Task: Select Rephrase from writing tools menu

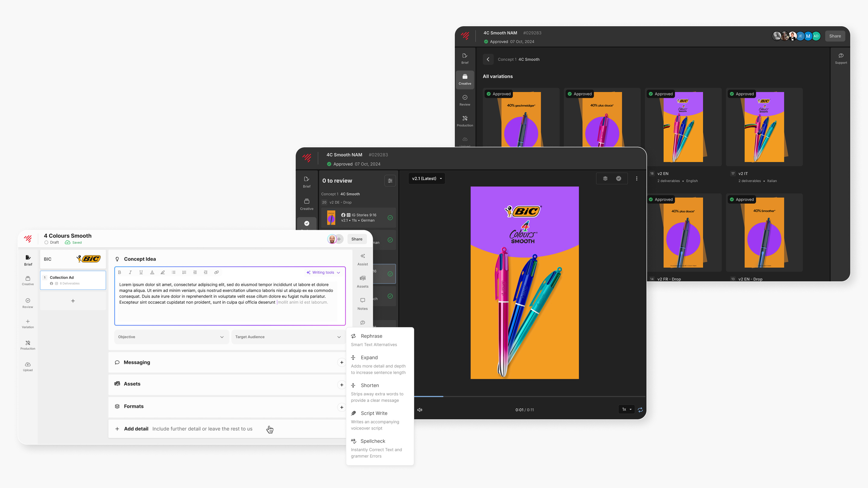Action: click(x=371, y=336)
